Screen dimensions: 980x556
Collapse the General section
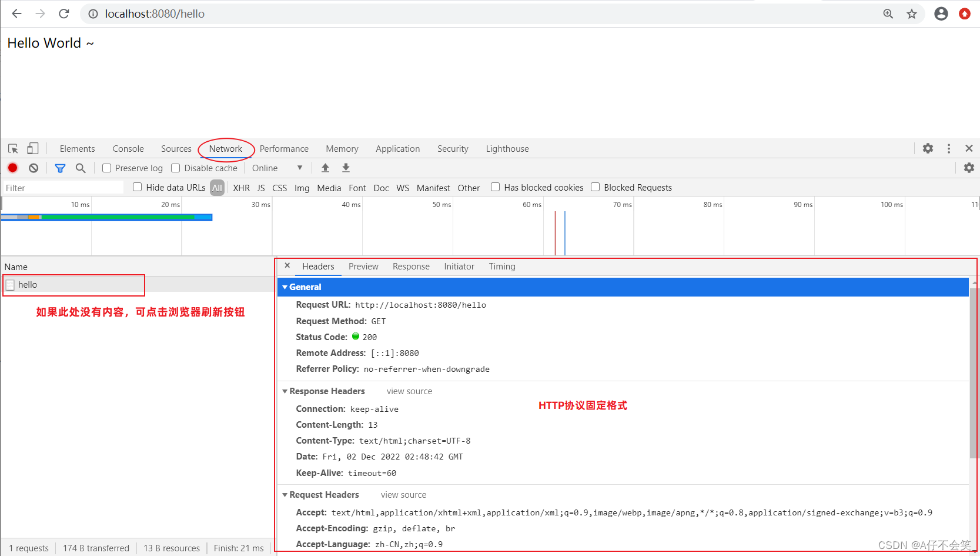tap(285, 287)
